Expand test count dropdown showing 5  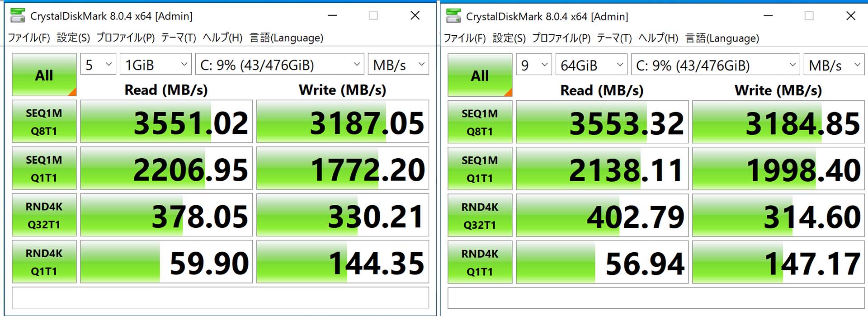point(98,64)
